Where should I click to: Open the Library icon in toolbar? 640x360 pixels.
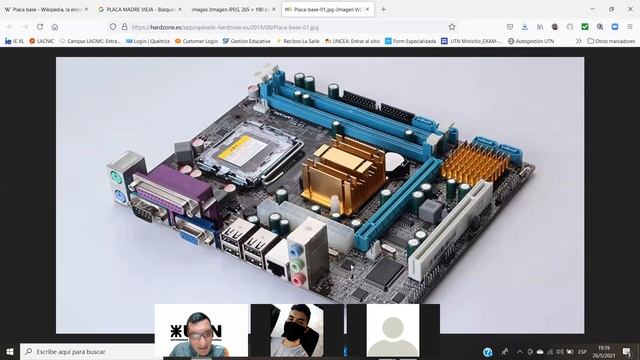[540, 27]
